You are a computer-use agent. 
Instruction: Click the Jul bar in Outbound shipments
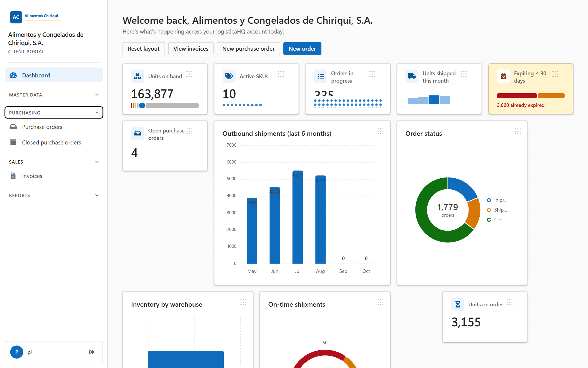point(298,217)
